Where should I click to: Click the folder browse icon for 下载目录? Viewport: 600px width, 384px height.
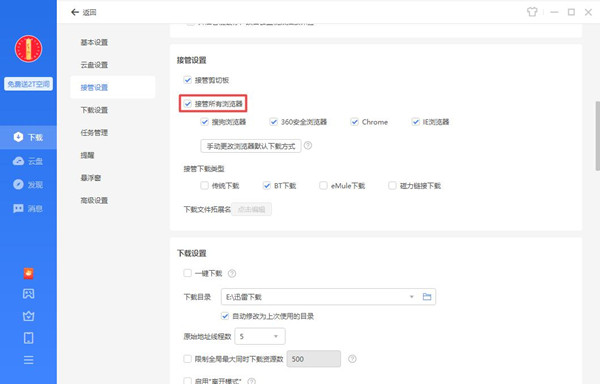click(427, 296)
